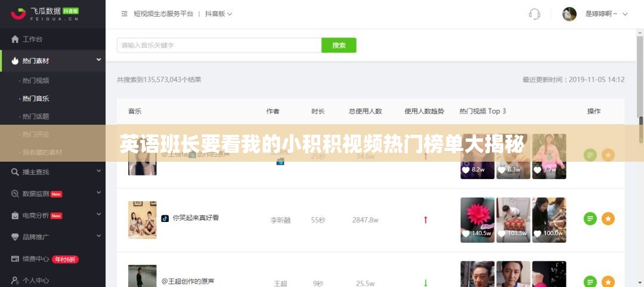Select 热门视频 in the sidebar
Image resolution: width=644 pixels, height=287 pixels.
click(36, 81)
